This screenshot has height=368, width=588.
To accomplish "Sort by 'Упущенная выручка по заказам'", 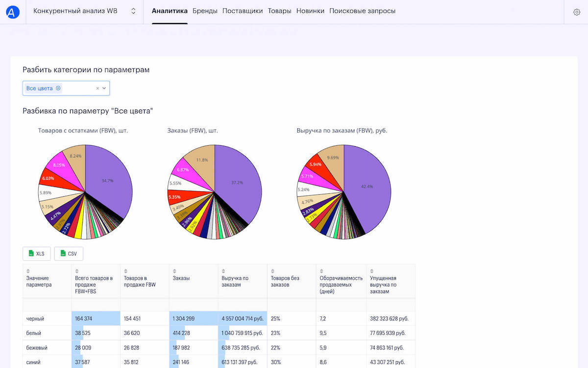I will point(372,271).
